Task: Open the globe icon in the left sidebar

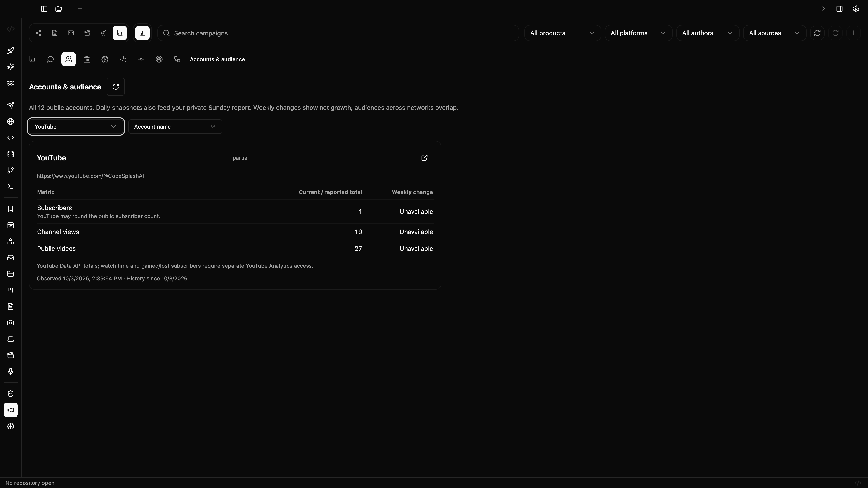Action: 11,122
